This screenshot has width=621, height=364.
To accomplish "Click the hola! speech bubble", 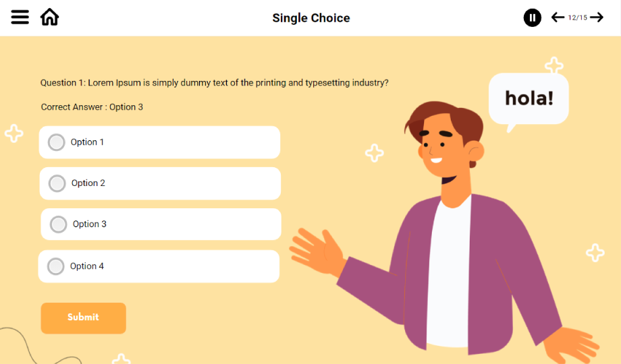I will coord(529,98).
